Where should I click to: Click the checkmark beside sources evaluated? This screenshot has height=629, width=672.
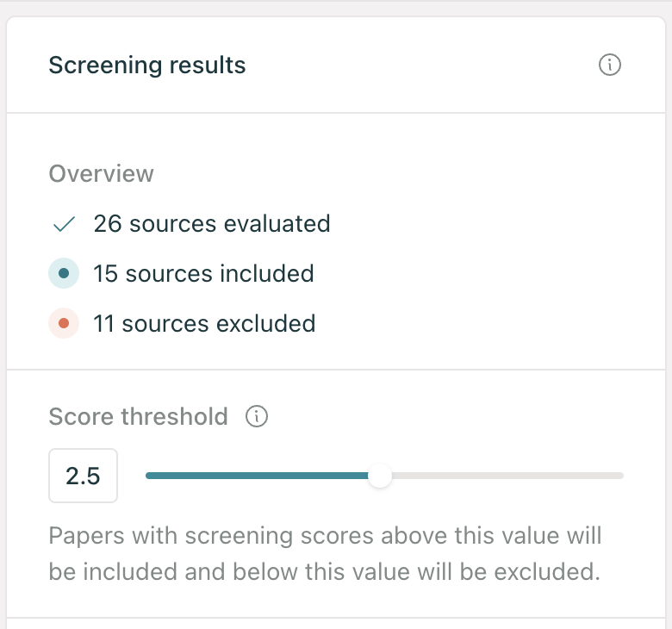click(x=64, y=224)
